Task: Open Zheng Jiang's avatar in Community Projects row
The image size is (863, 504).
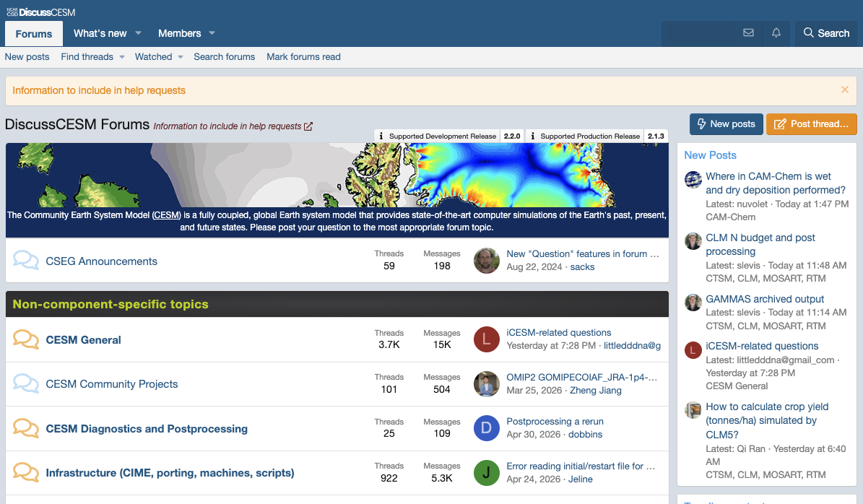Action: pyautogui.click(x=487, y=384)
